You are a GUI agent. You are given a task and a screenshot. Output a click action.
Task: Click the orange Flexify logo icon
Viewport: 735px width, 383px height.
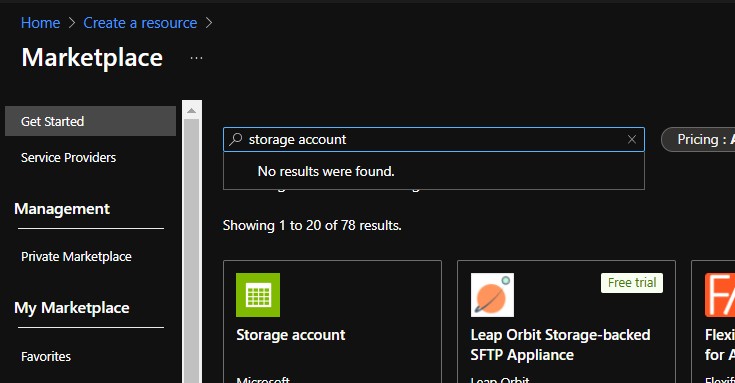tap(720, 295)
